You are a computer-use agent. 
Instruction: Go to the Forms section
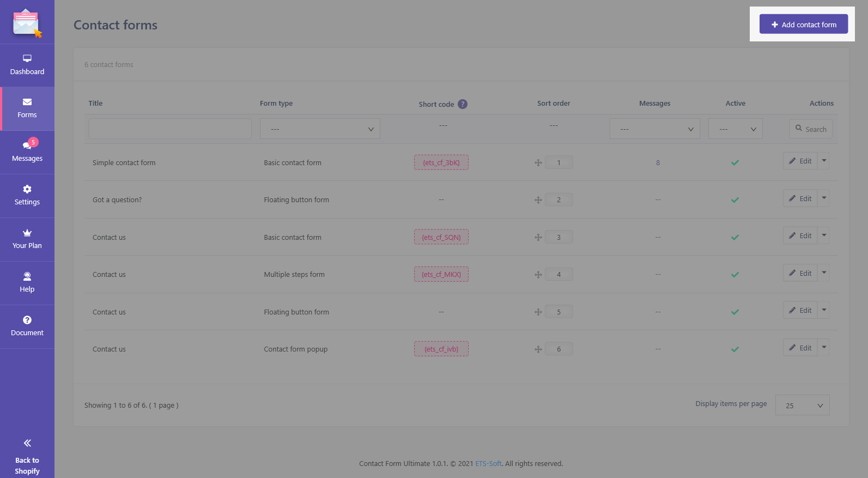27,108
